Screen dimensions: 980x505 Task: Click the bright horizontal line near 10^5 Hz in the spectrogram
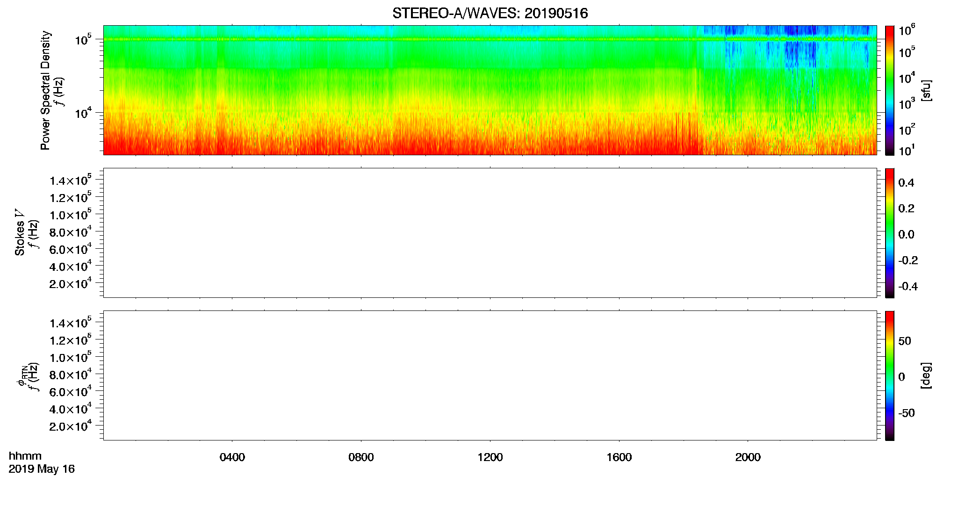[x=490, y=39]
